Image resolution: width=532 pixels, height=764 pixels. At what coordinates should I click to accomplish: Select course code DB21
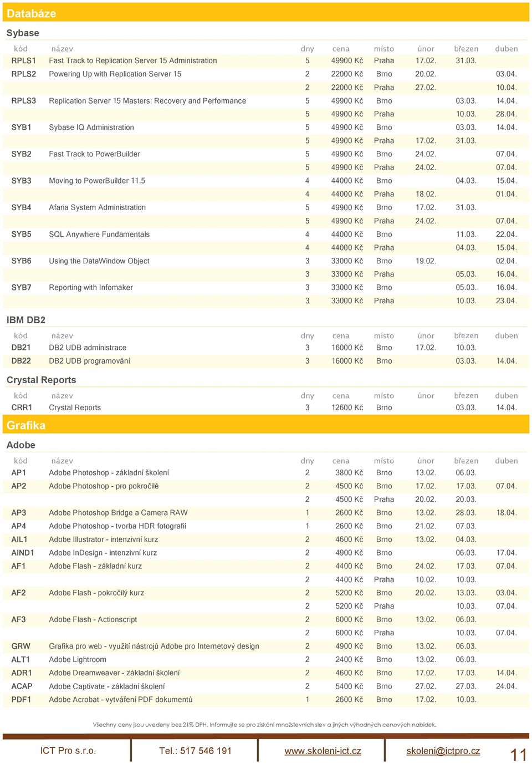tap(21, 348)
